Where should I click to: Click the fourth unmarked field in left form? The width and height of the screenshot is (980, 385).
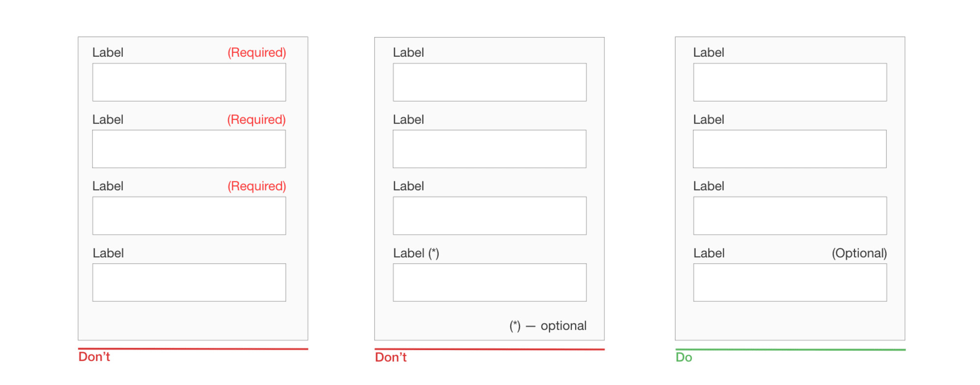click(189, 283)
